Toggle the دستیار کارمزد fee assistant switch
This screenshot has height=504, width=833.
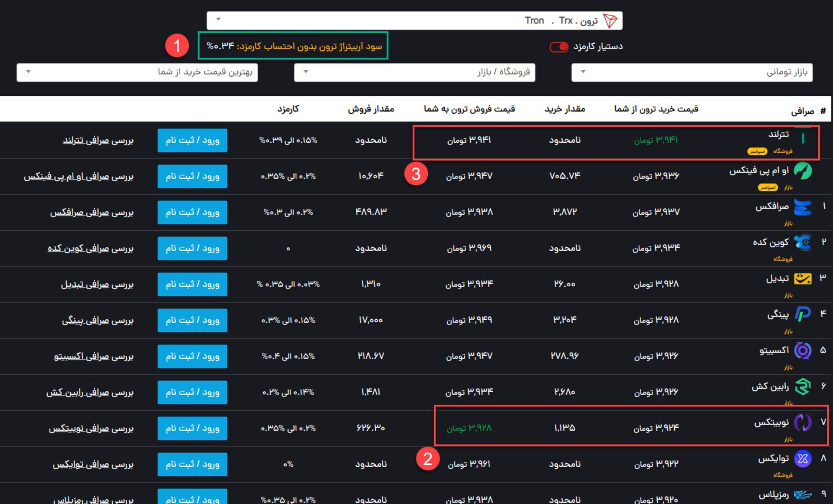pos(559,47)
